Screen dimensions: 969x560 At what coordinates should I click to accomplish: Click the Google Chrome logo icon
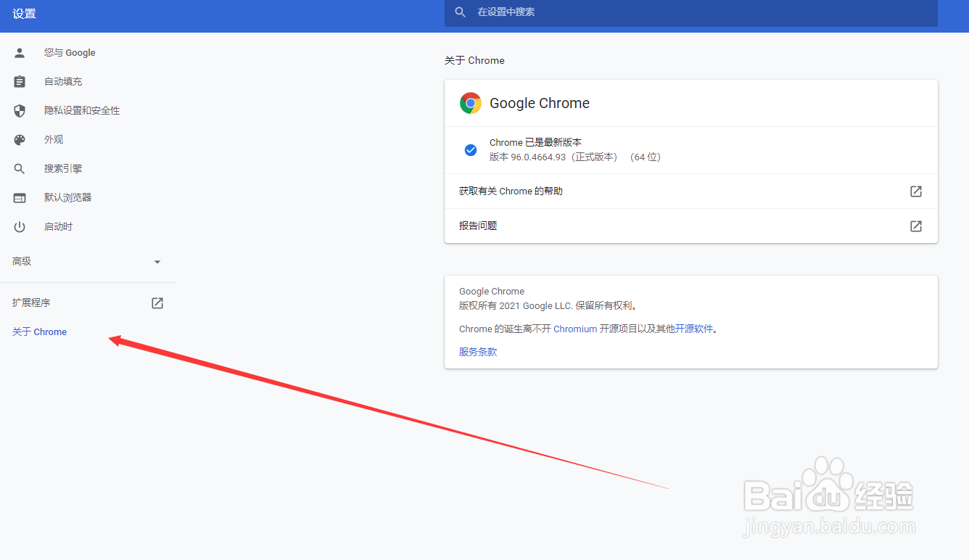(x=471, y=103)
